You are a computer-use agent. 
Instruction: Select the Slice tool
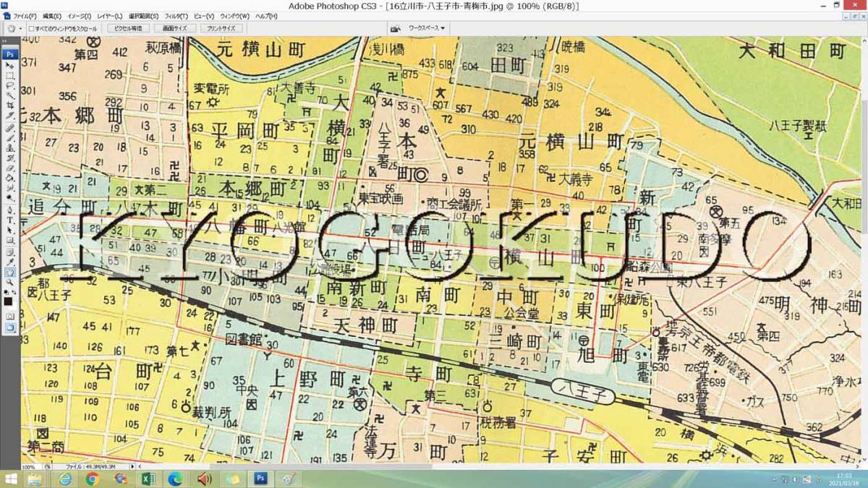pos(10,116)
